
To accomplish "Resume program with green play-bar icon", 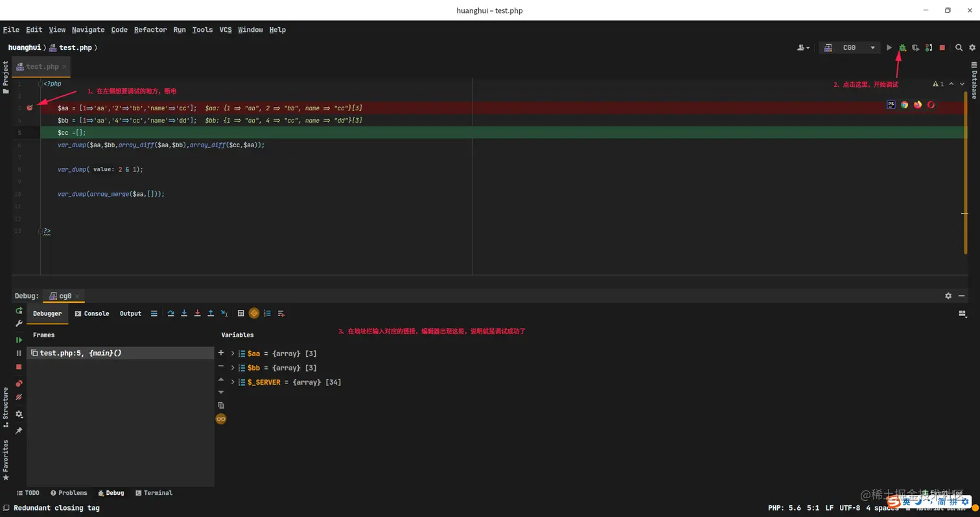I will pyautogui.click(x=19, y=340).
